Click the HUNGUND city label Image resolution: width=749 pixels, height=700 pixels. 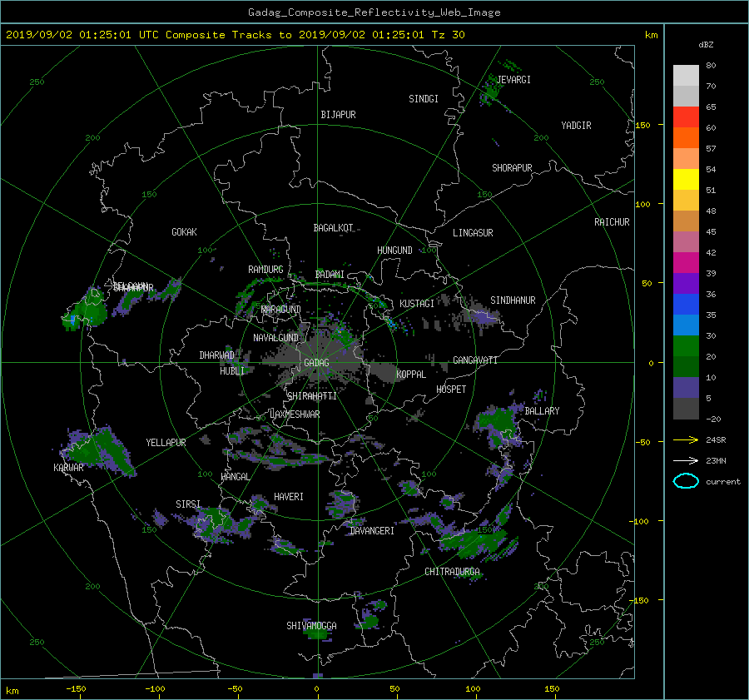point(394,251)
